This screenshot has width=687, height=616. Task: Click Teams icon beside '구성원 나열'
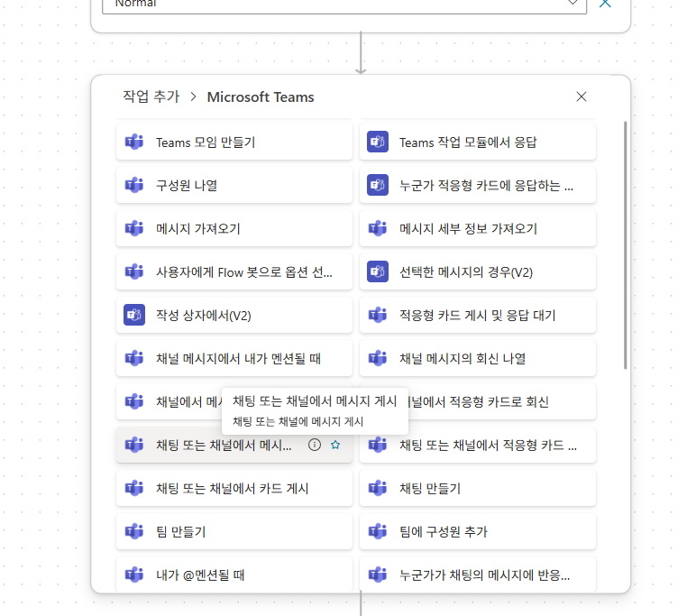[x=134, y=185]
